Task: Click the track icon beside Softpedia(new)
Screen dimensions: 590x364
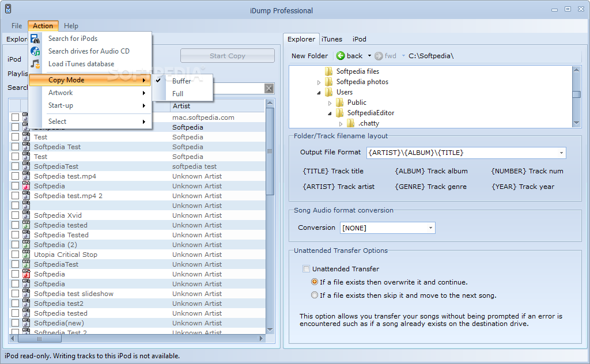Action: (26, 323)
